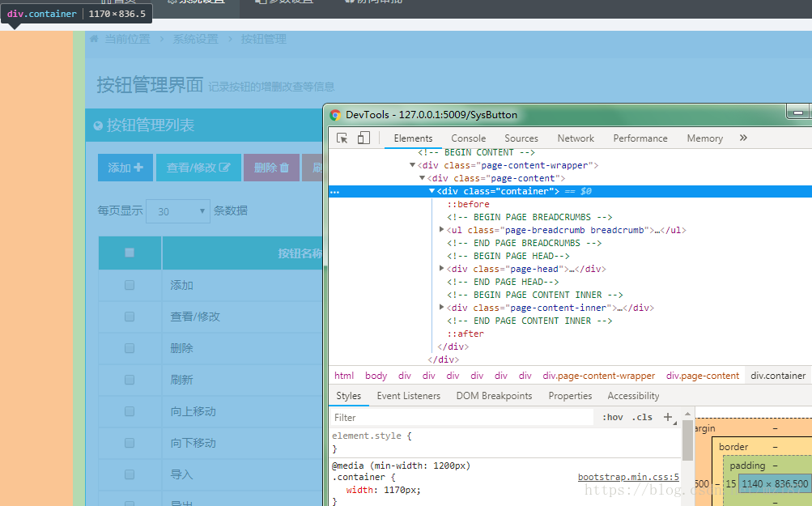Collapse the page-content-wrapper div node
Viewport: 812px width, 506px height.
412,165
